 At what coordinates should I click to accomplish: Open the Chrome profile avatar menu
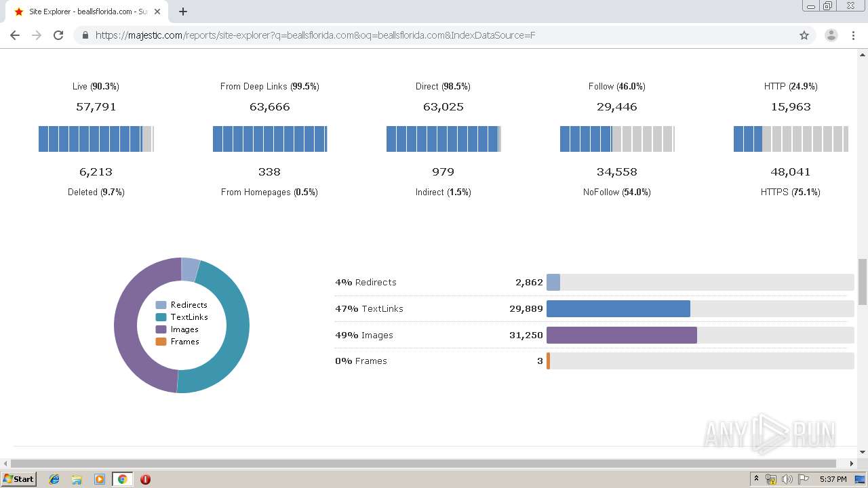click(x=831, y=35)
